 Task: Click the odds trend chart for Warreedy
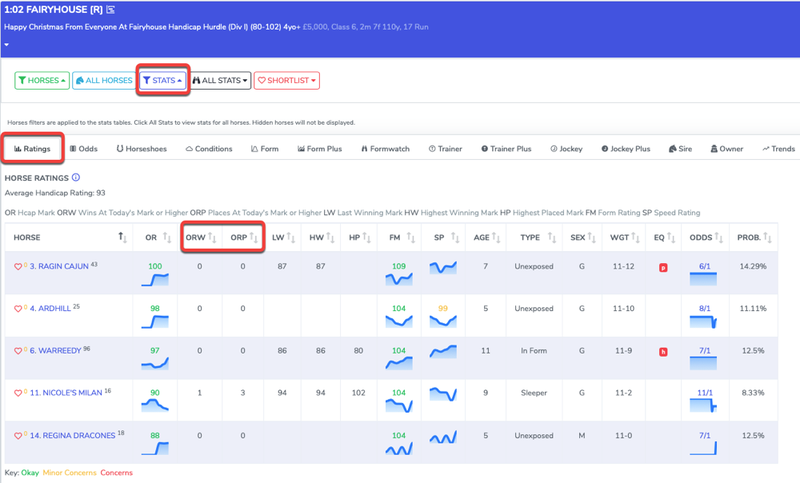703,362
